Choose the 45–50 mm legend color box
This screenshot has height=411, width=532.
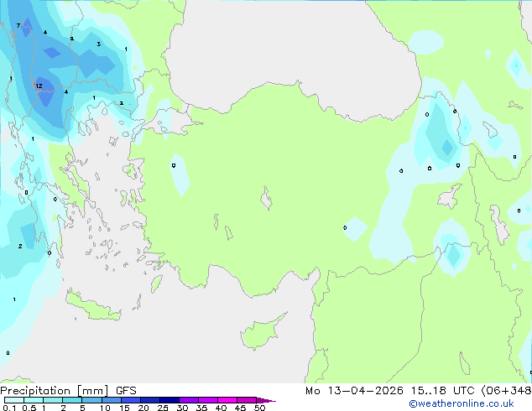(247, 400)
